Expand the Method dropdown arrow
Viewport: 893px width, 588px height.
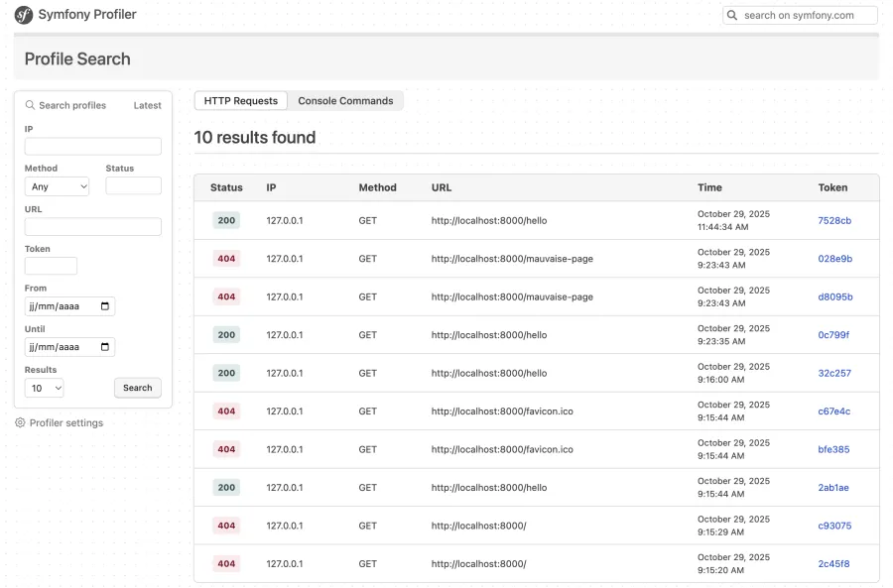pos(84,186)
